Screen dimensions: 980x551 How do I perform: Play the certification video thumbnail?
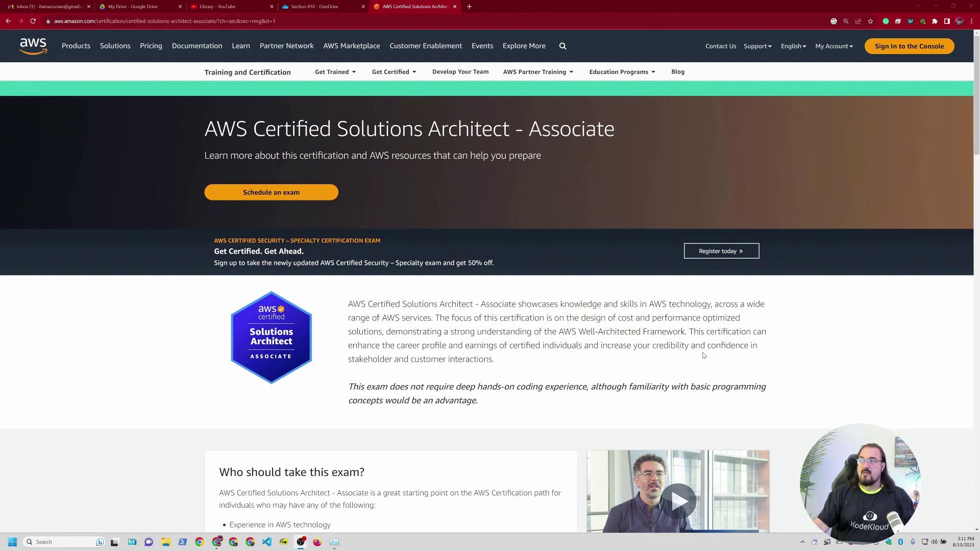[x=678, y=500]
